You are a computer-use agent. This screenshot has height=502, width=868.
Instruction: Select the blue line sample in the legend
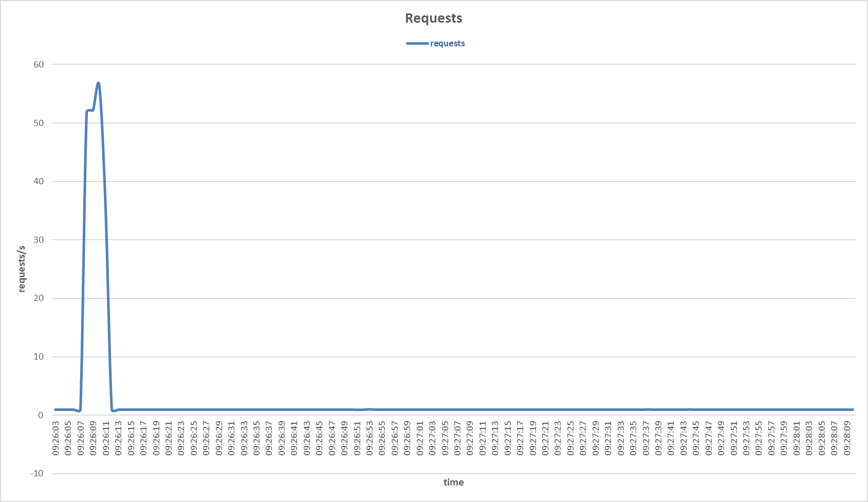(416, 43)
